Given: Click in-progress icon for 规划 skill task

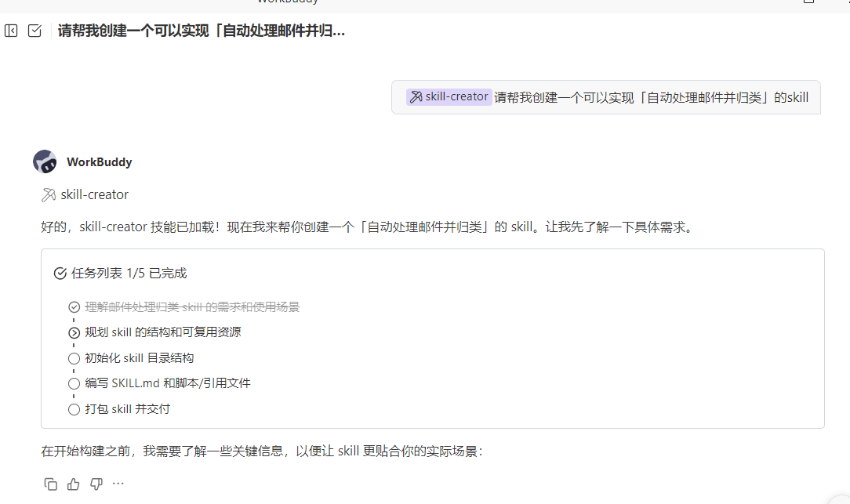Looking at the screenshot, I should (x=74, y=333).
